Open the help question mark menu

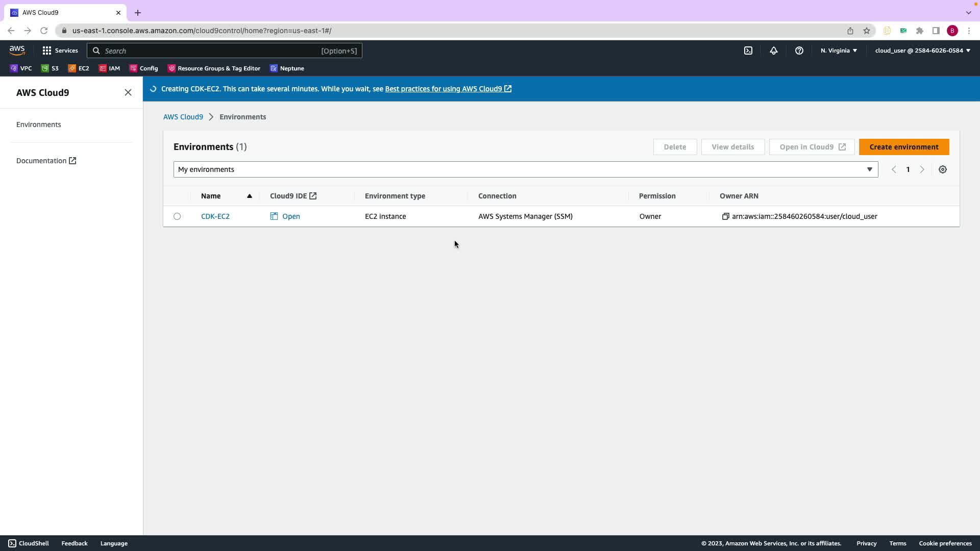tap(799, 51)
